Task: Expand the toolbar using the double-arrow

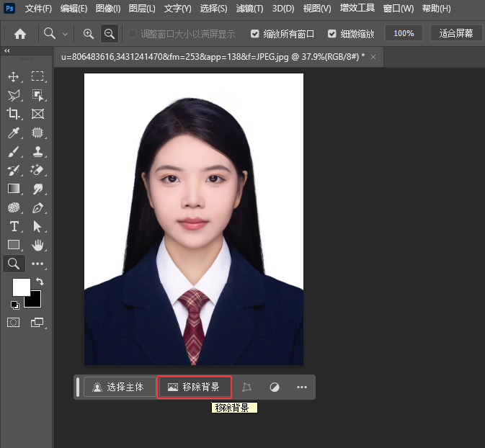Action: coord(7,51)
